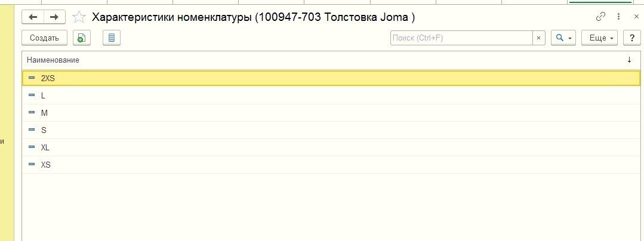The image size is (644, 241).
Task: Open the three-dot form menu
Action: click(618, 17)
